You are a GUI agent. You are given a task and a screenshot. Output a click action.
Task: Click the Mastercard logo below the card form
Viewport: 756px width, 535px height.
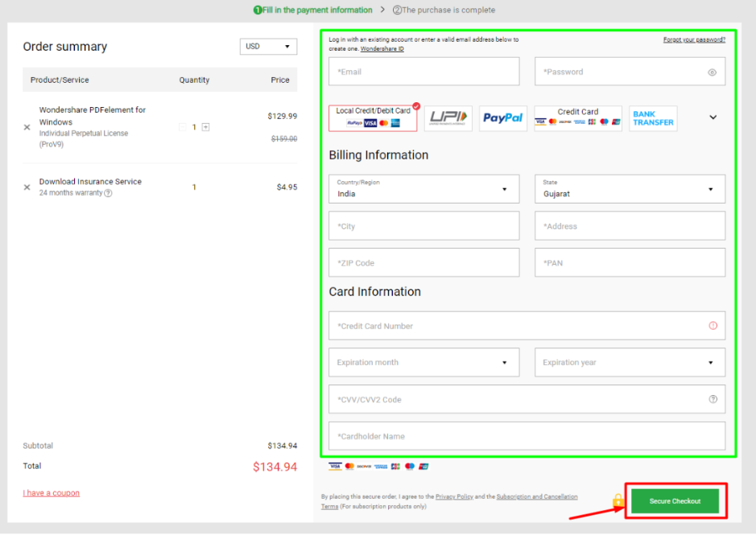coord(349,466)
